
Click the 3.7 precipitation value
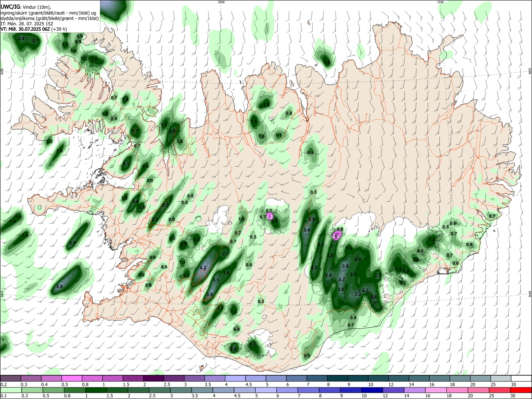[342, 280]
